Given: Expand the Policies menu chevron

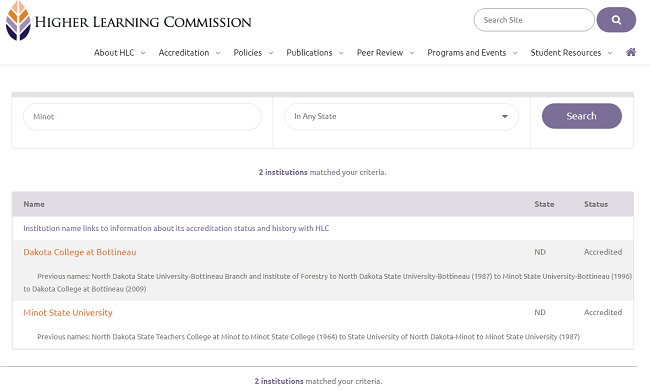Looking at the screenshot, I should [271, 53].
